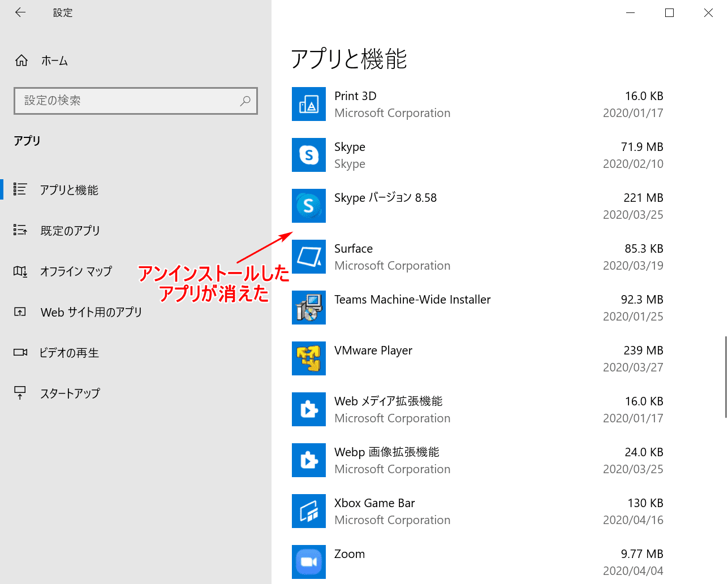Click the アプリと機能 list icon in the sidebar

pos(20,189)
